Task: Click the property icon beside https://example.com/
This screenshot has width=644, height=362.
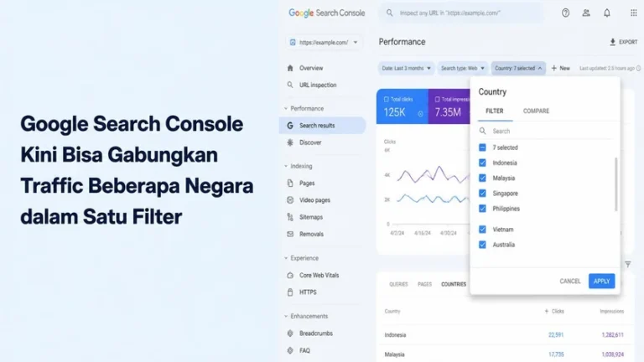Action: click(x=293, y=42)
